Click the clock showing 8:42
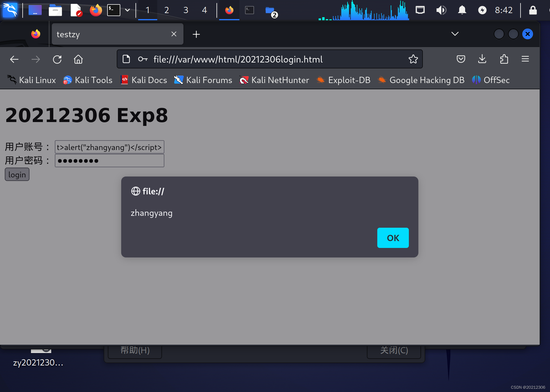The image size is (550, 392). click(504, 10)
